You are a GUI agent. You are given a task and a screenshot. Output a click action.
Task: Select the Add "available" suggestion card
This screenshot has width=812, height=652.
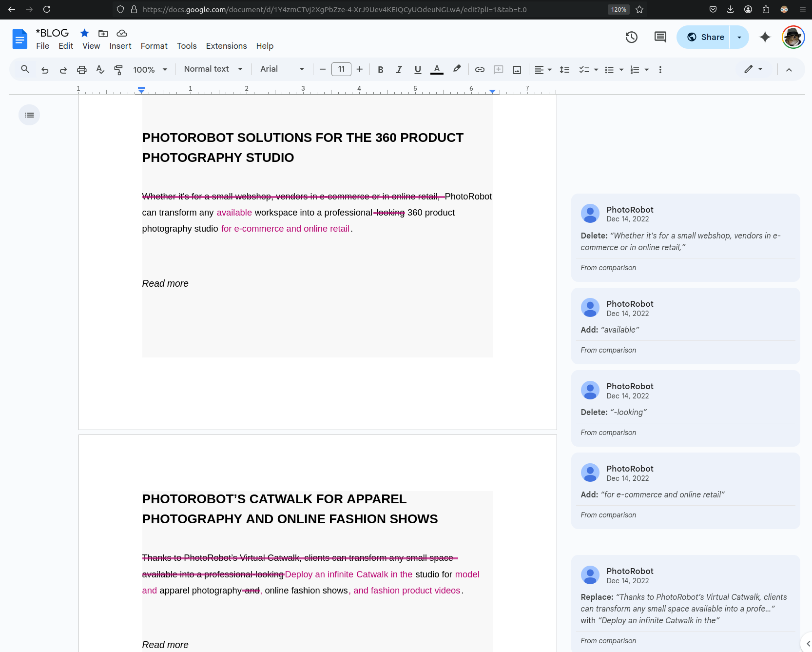[685, 326]
